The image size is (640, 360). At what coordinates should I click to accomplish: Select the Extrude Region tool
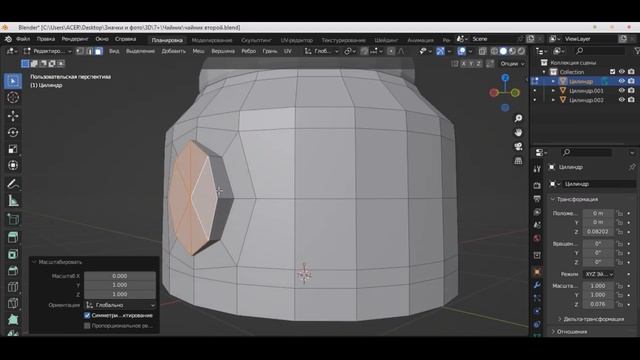[13, 238]
